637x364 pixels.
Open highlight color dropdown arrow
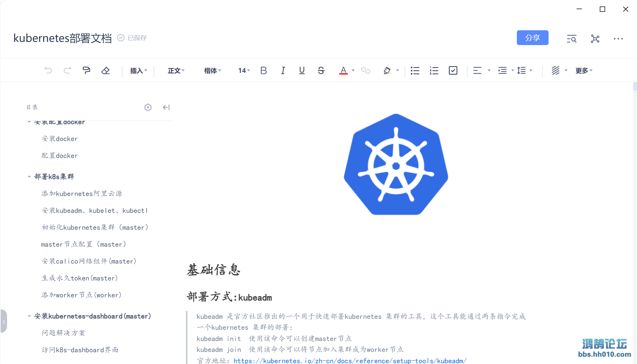click(398, 70)
